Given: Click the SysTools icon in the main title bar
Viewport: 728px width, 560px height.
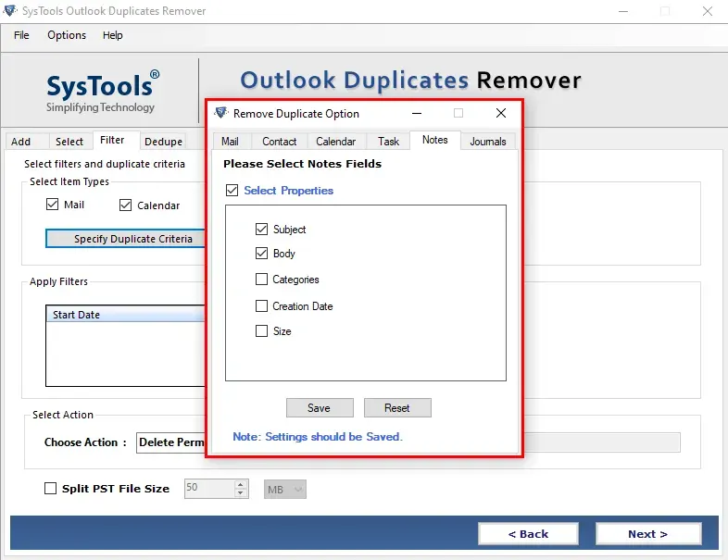Looking at the screenshot, I should [10, 10].
